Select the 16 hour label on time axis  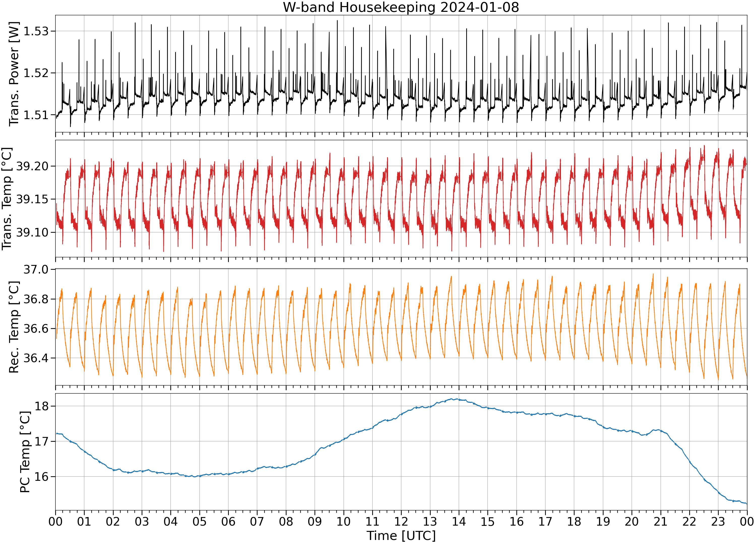pyautogui.click(x=516, y=521)
